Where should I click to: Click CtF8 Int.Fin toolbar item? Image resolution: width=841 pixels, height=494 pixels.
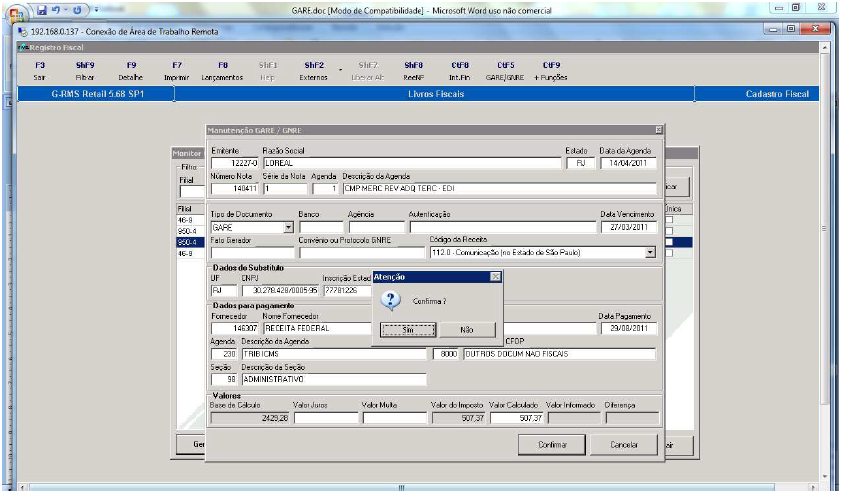point(460,71)
